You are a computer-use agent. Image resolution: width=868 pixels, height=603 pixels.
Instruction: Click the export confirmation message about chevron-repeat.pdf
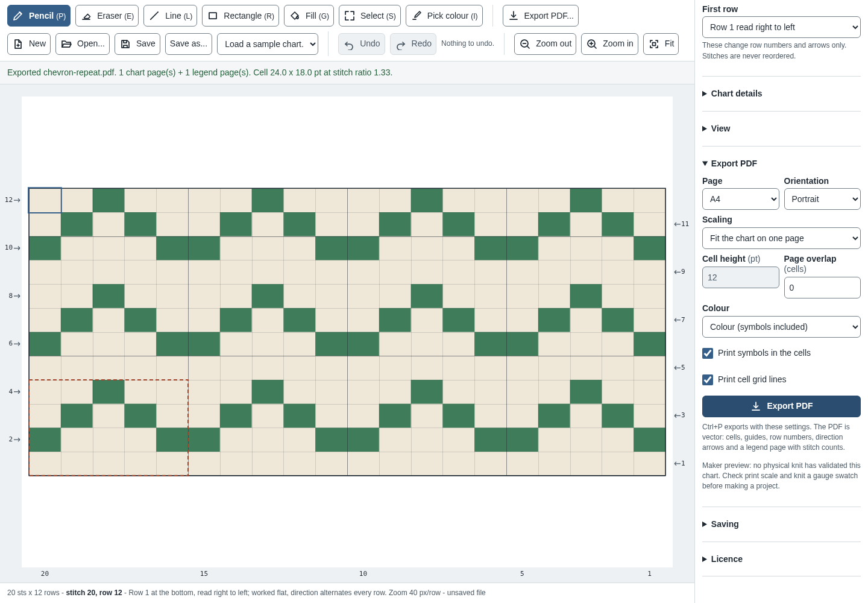[x=200, y=72]
